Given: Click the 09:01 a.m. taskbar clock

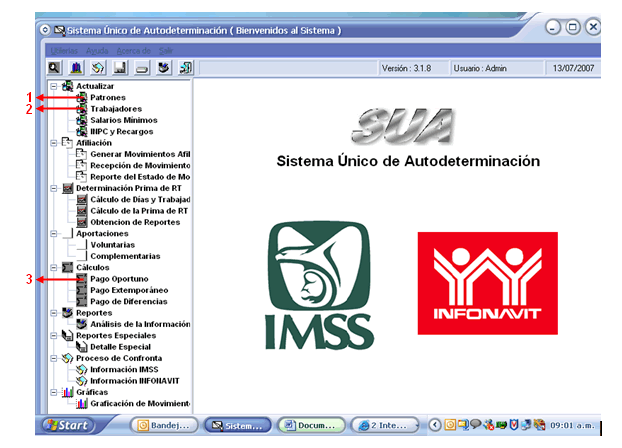Looking at the screenshot, I should coord(572,425).
